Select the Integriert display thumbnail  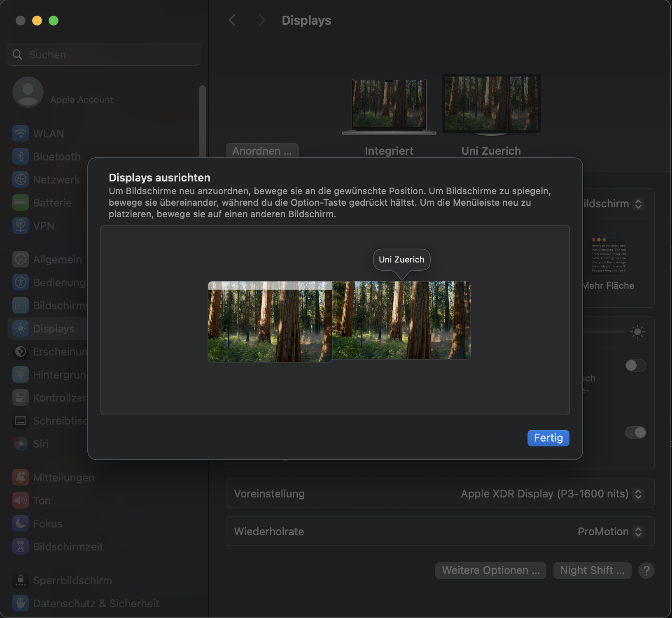coord(389,107)
